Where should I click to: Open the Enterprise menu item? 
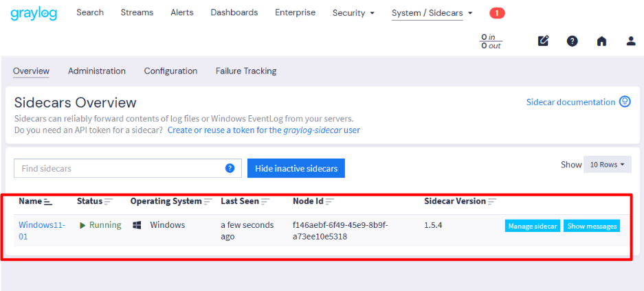click(296, 13)
